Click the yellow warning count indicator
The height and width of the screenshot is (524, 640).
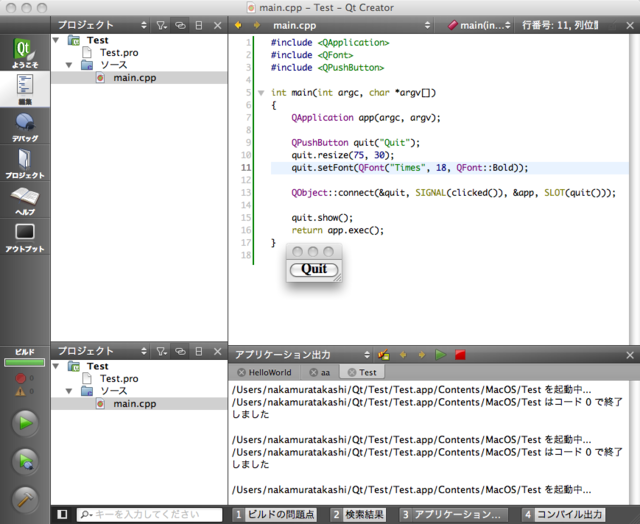pos(24,391)
